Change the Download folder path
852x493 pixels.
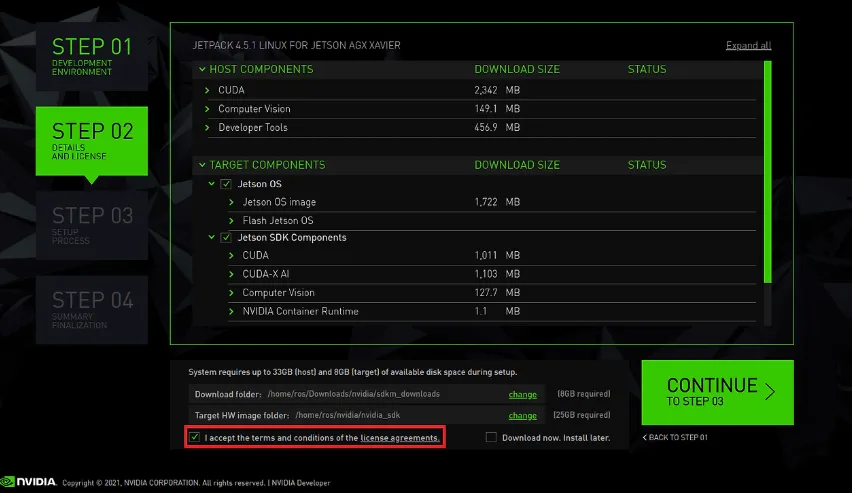(522, 394)
